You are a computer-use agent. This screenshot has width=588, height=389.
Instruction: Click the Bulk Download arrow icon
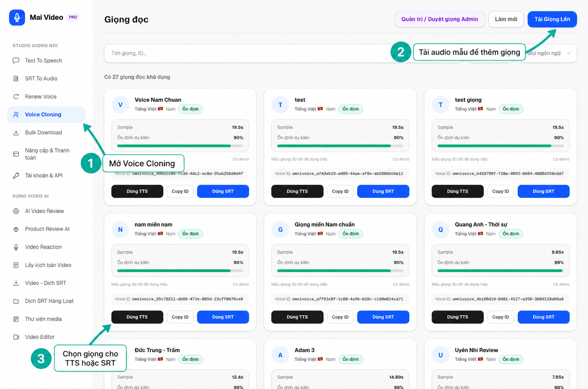coord(16,133)
